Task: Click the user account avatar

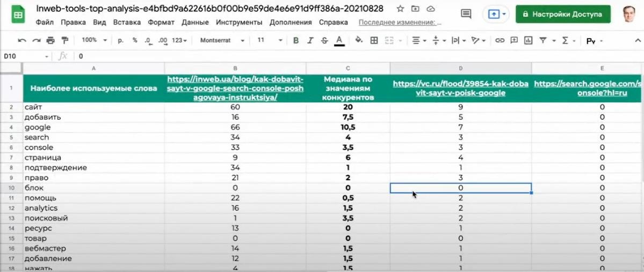Action: click(x=628, y=13)
